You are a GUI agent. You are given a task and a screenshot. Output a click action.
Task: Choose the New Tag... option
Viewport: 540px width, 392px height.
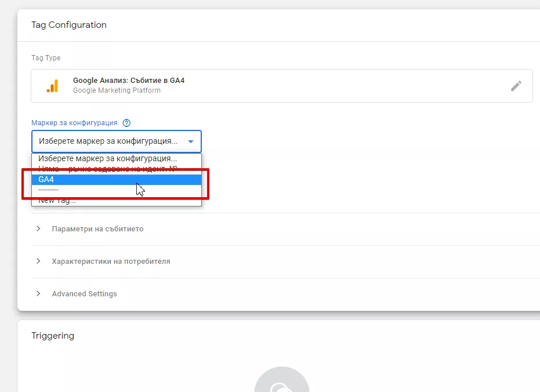[117, 201]
